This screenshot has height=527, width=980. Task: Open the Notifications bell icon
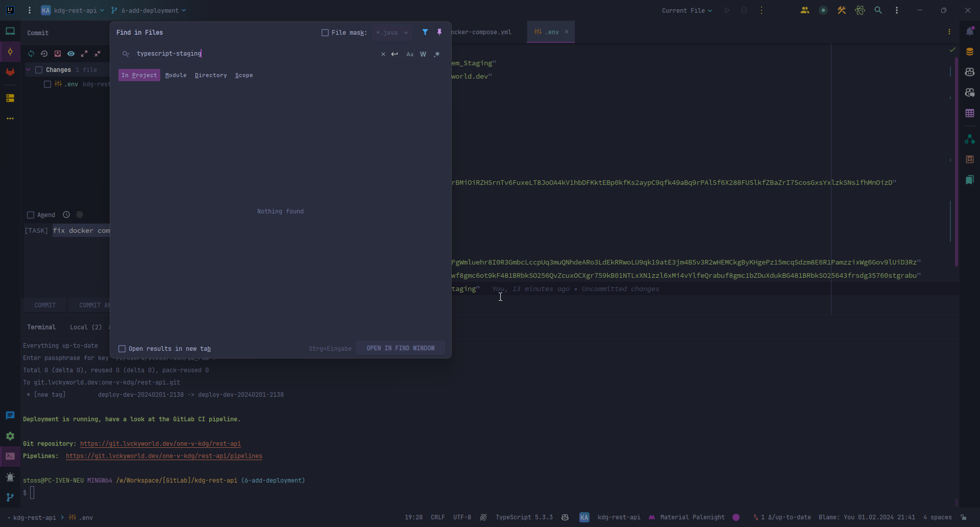tap(970, 32)
